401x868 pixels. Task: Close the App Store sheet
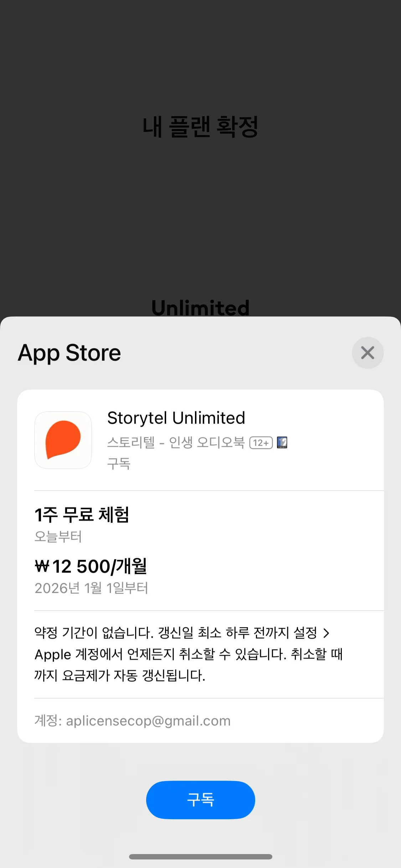(367, 353)
